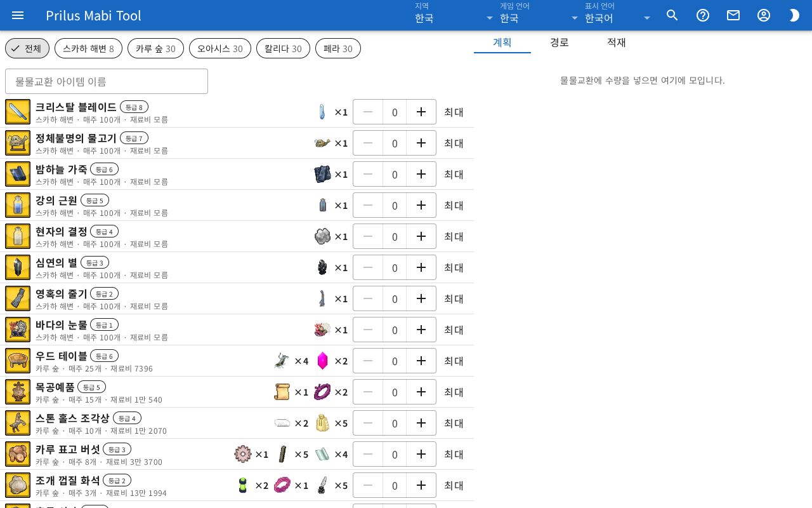
Task: Open the 지역 region dropdown
Action: (x=454, y=15)
